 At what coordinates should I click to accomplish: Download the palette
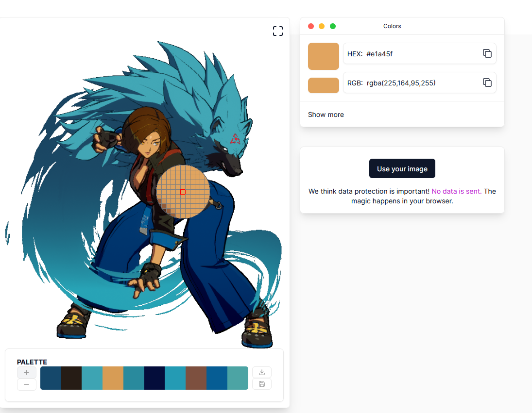click(261, 372)
